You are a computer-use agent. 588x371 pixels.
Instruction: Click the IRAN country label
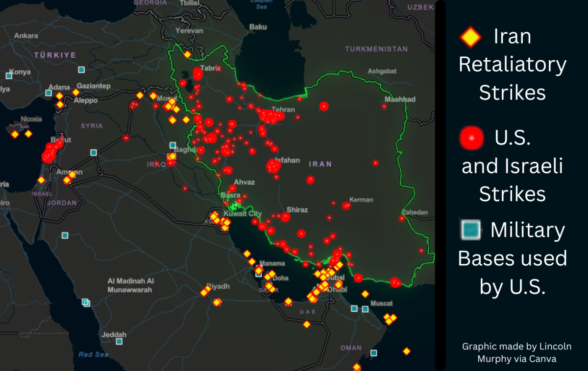coord(320,164)
